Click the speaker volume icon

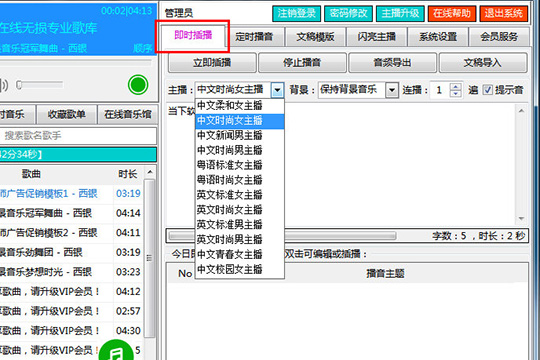(x=4, y=85)
